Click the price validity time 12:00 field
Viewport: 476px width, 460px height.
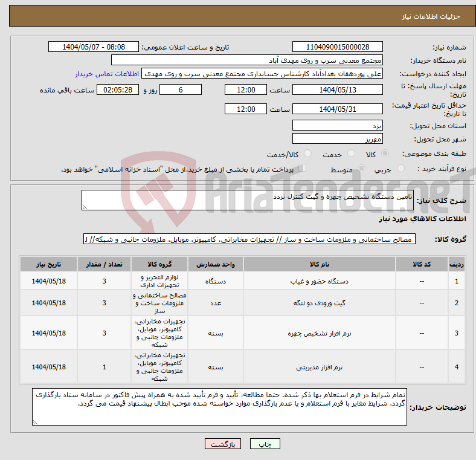coord(246,109)
